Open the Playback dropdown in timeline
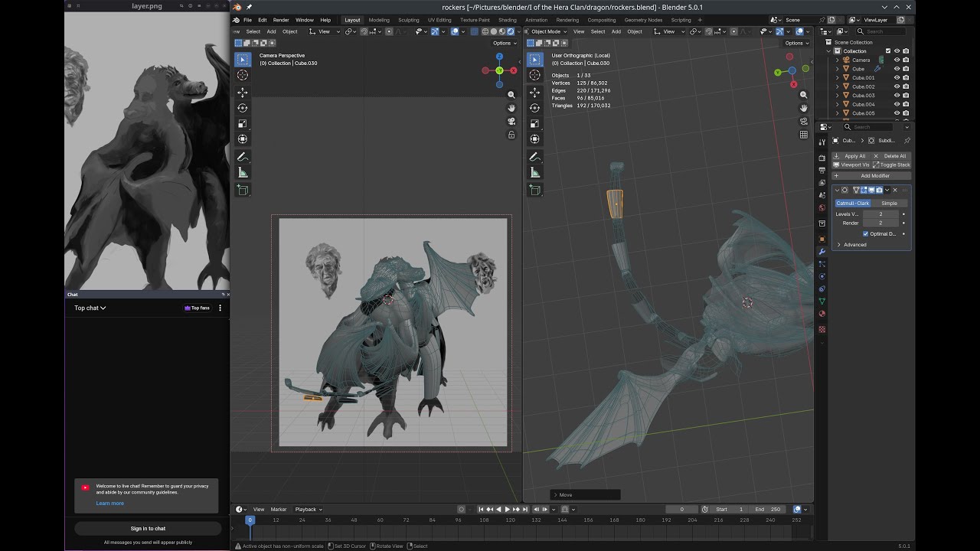 309,510
